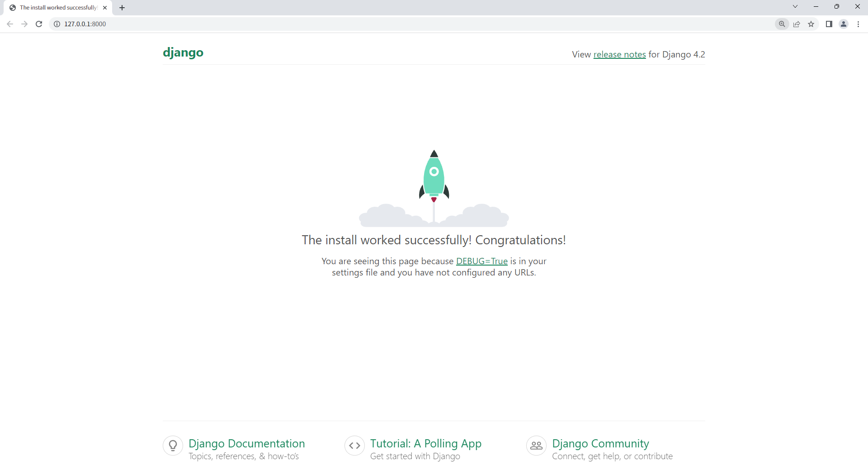Open Django Community link
This screenshot has width=868, height=475.
tap(600, 443)
